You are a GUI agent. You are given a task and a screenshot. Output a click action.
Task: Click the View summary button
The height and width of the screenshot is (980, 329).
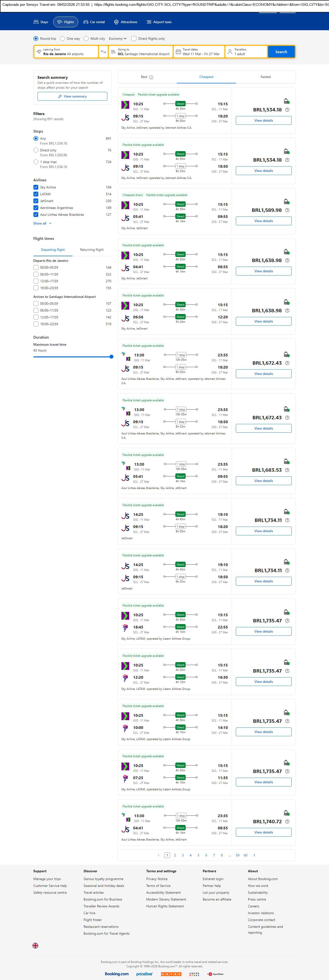[x=72, y=96]
